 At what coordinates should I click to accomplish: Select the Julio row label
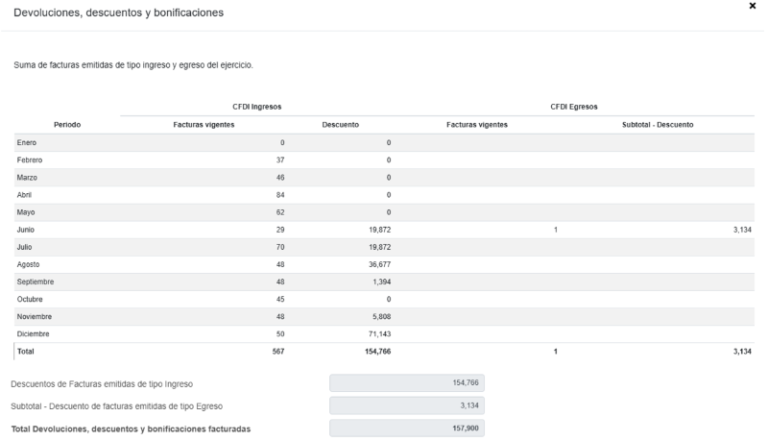point(24,247)
